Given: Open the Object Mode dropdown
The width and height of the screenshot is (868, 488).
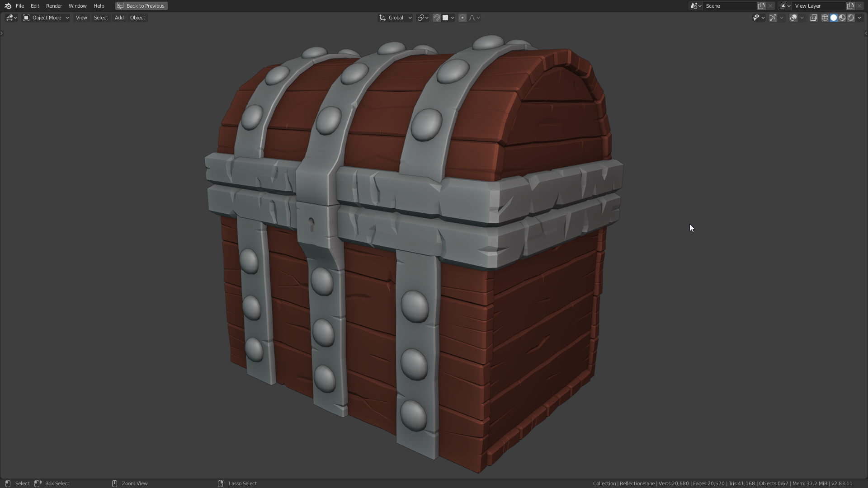Looking at the screenshot, I should [x=46, y=18].
